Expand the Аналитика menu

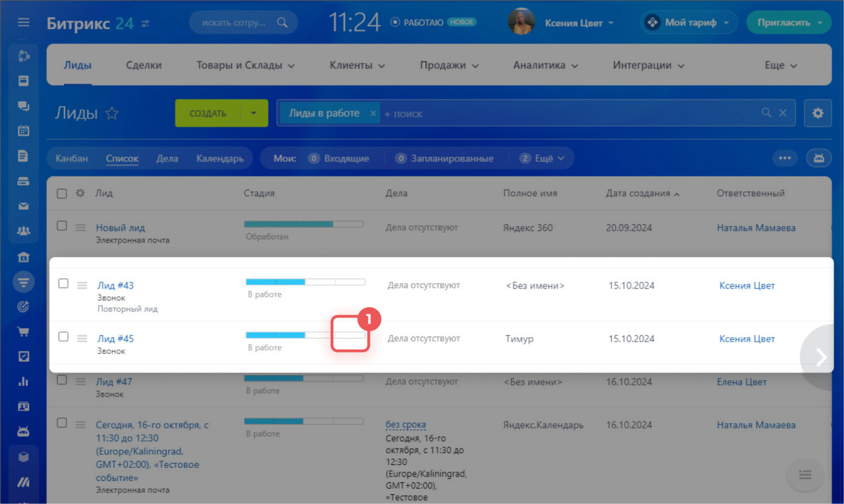coord(545,65)
